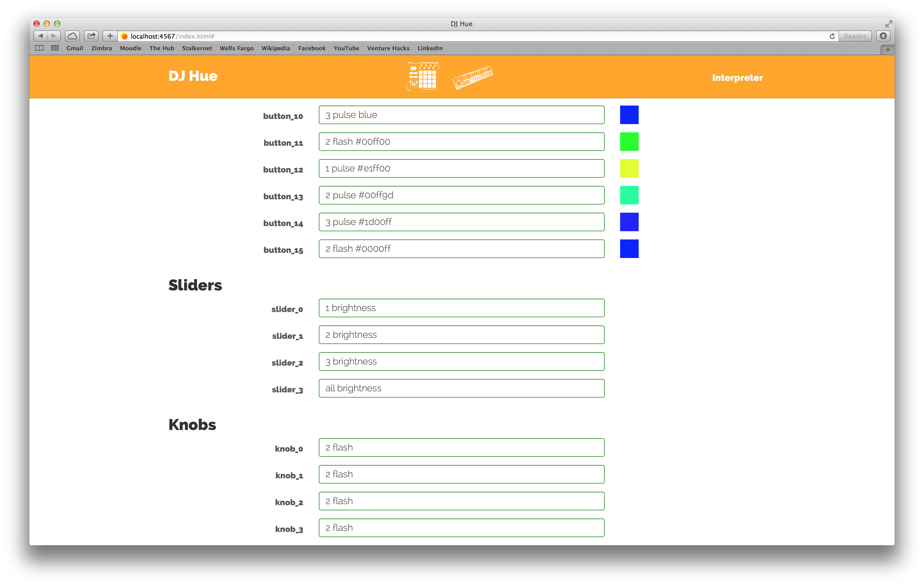Click the share button in toolbar
924x586 pixels.
[91, 36]
